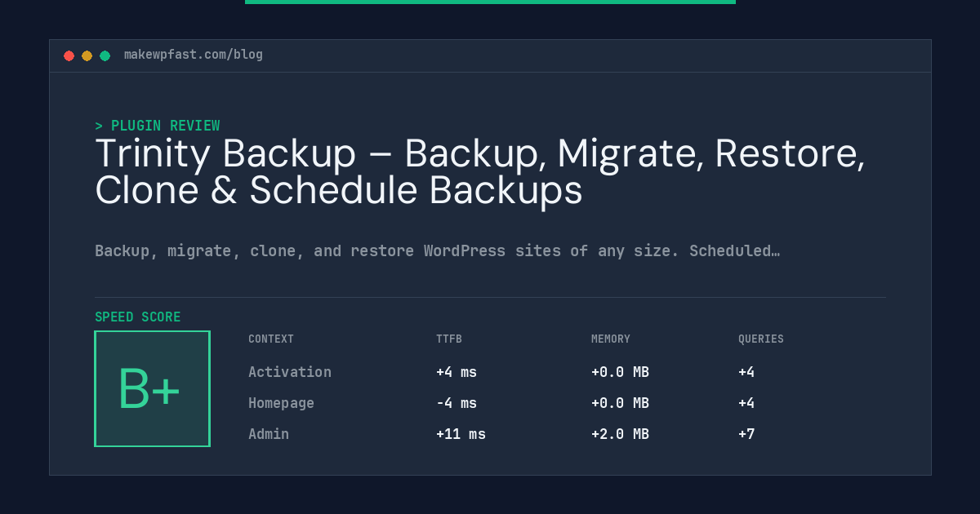Click the plugin description text
The image size is (980, 514).
pos(438,250)
